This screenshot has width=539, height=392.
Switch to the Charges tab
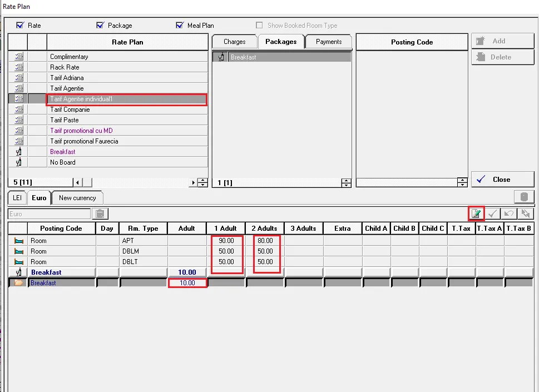[234, 42]
